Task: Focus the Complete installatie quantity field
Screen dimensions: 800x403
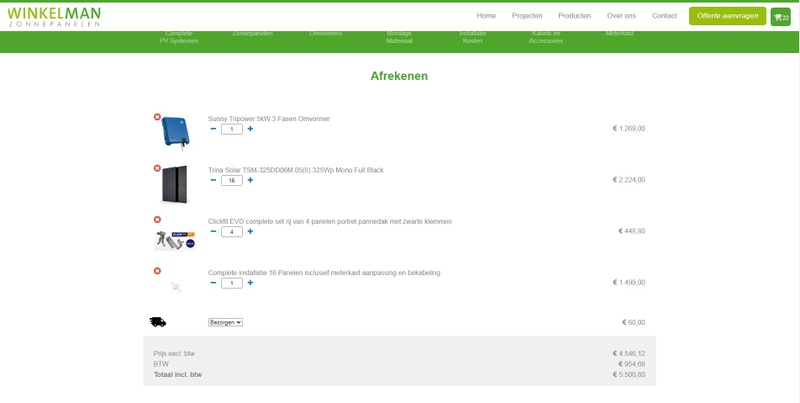Action: point(232,283)
